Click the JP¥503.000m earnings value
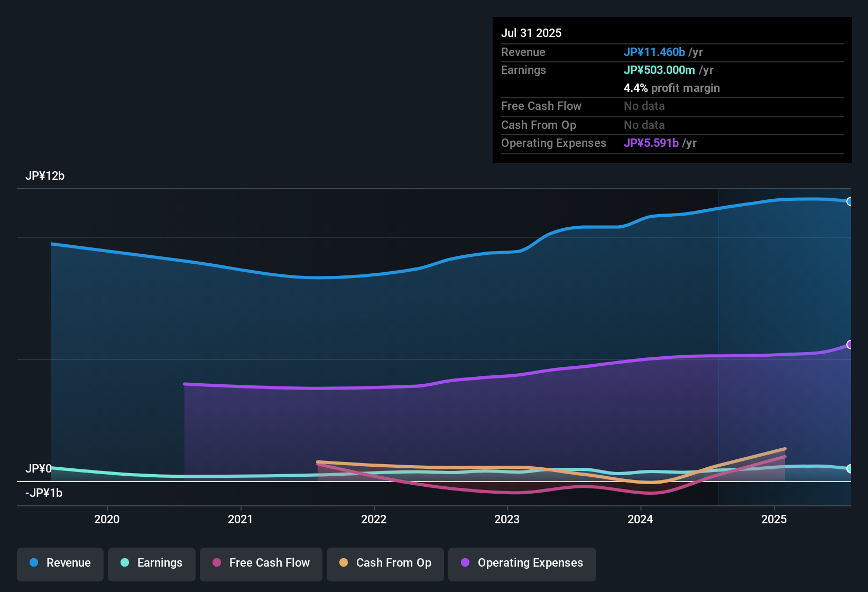 point(659,70)
